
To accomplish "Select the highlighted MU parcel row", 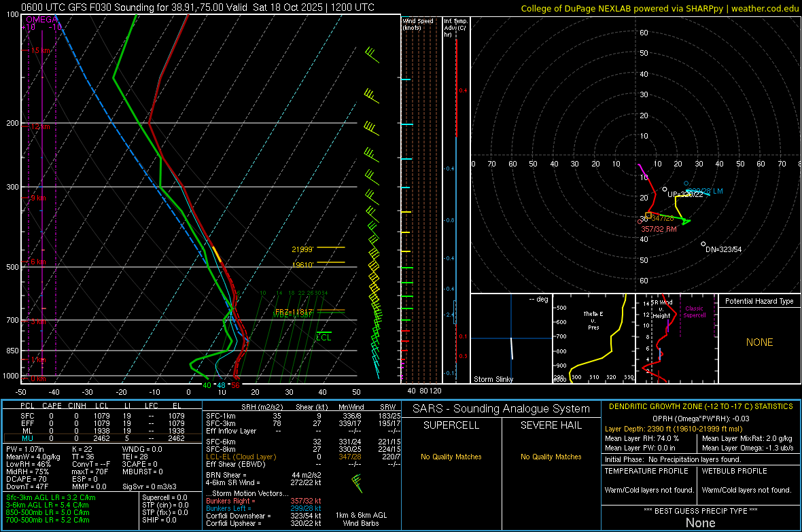I will (x=103, y=438).
